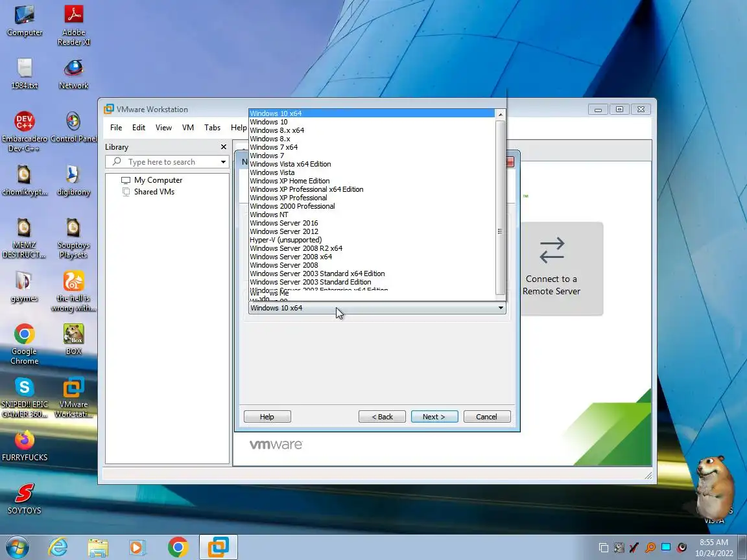Image resolution: width=747 pixels, height=560 pixels.
Task: Open the Windows Start orb
Action: (17, 547)
